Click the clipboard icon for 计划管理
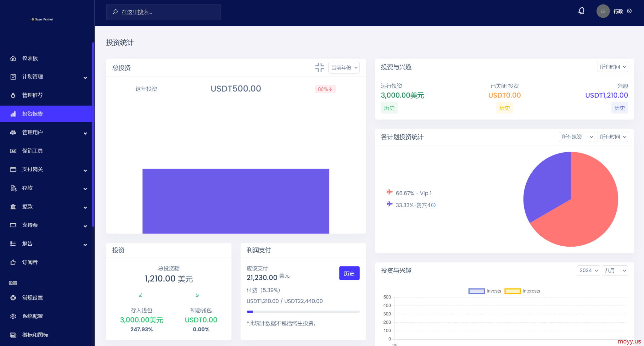Screen dimensions: 644x346 [x=13, y=77]
